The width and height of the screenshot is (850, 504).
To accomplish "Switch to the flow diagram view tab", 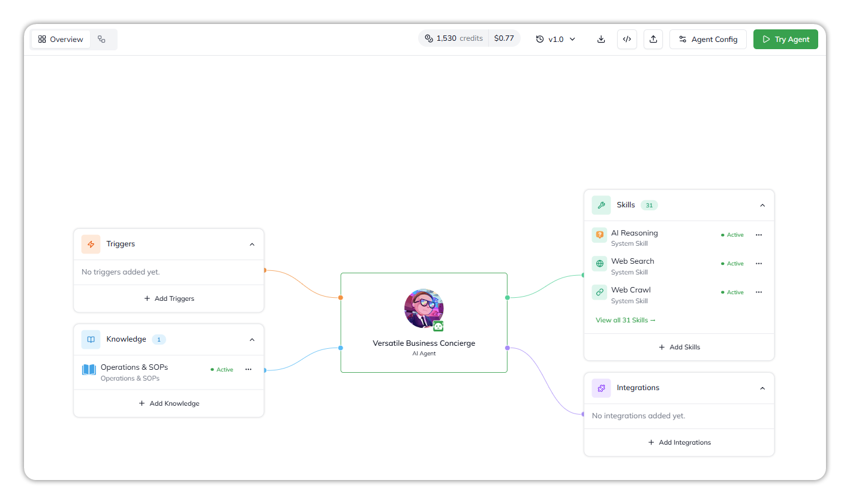I will point(101,40).
